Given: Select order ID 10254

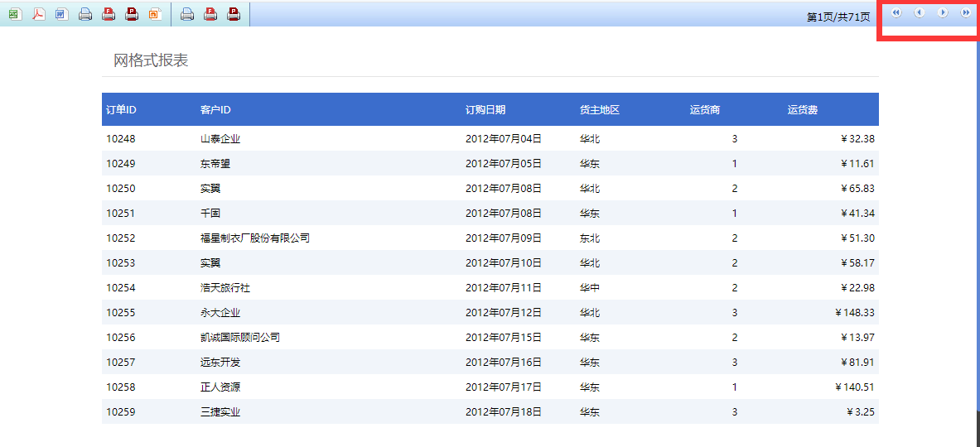Looking at the screenshot, I should pyautogui.click(x=121, y=288).
